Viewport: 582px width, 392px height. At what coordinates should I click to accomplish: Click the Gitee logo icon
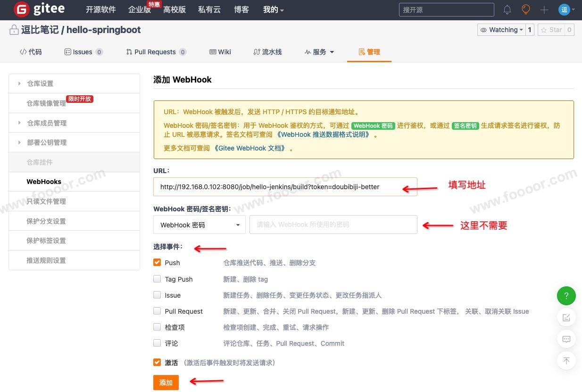[x=22, y=9]
